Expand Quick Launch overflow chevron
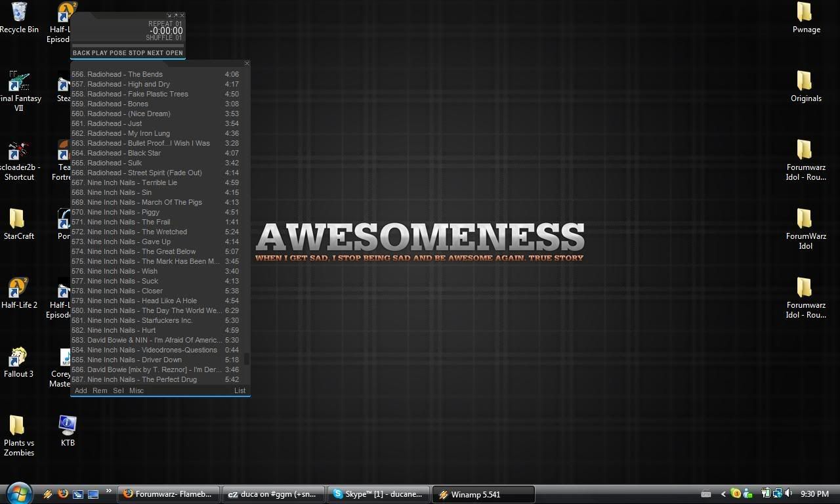The image size is (840, 504). tap(109, 490)
